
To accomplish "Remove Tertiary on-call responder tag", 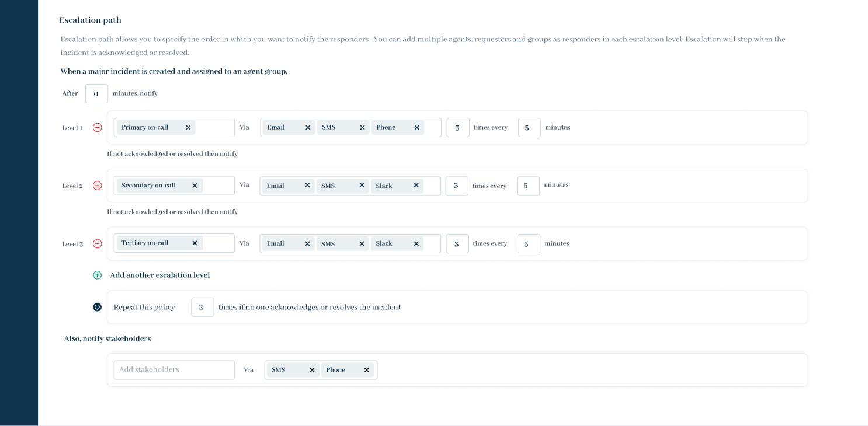I will (195, 243).
